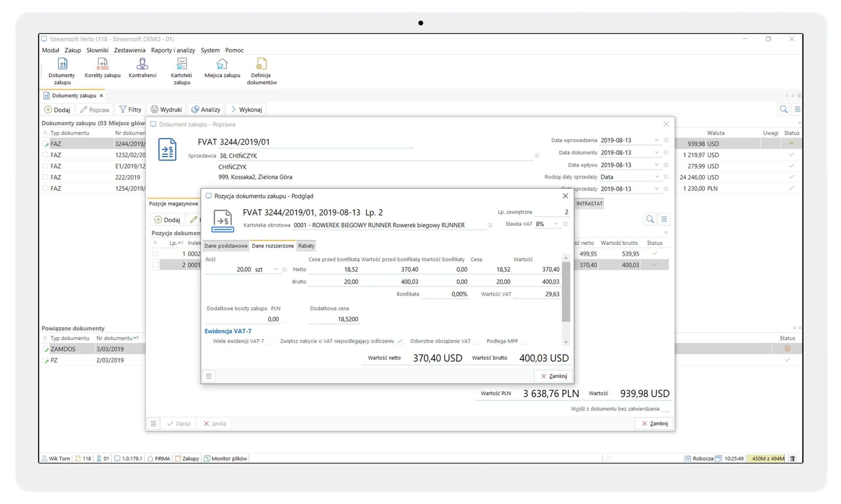
Task: Expand the Stawka VAT dropdown
Action: pos(556,224)
